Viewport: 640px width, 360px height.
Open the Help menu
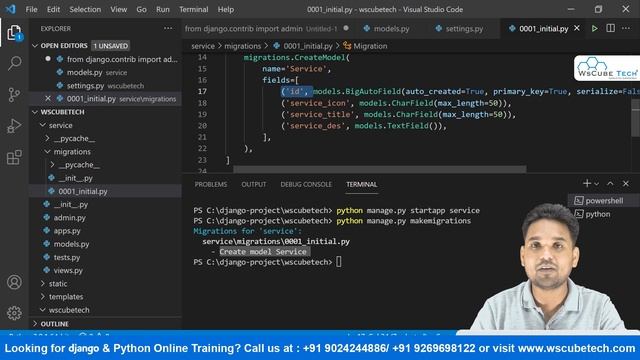[226, 9]
